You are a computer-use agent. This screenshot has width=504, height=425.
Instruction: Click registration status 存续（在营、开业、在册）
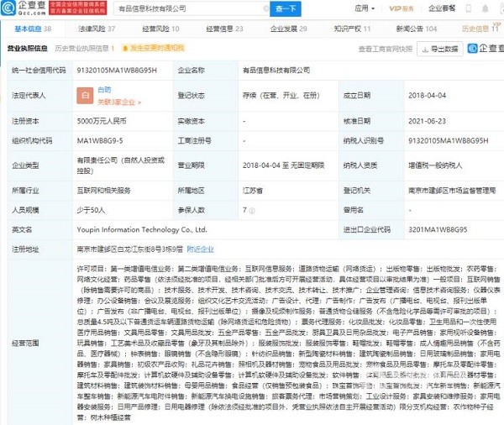(281, 96)
